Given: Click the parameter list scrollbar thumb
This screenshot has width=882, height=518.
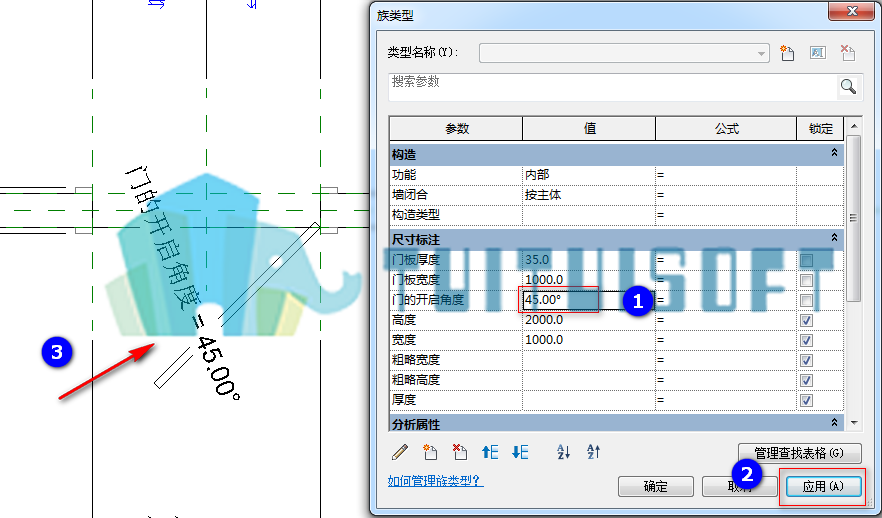Looking at the screenshot, I should coord(853,218).
